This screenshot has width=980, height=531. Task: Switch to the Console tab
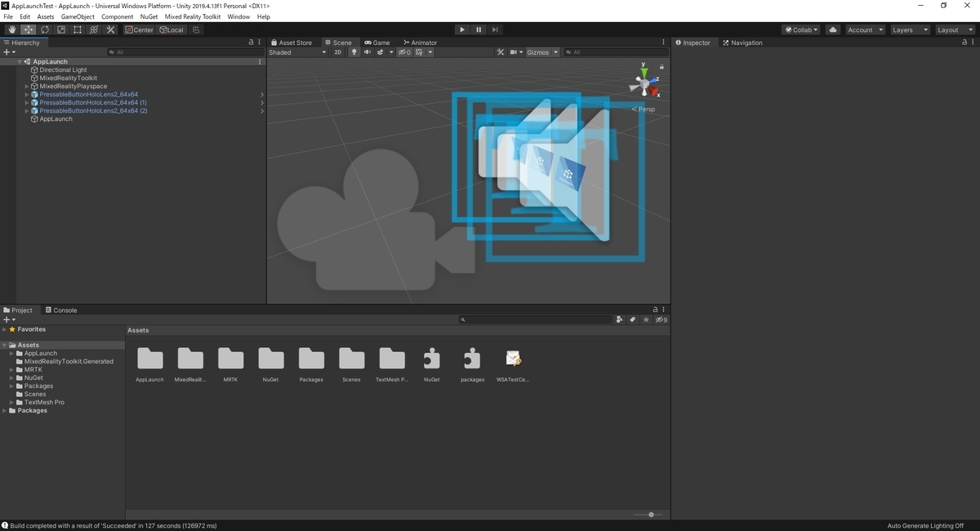60,310
